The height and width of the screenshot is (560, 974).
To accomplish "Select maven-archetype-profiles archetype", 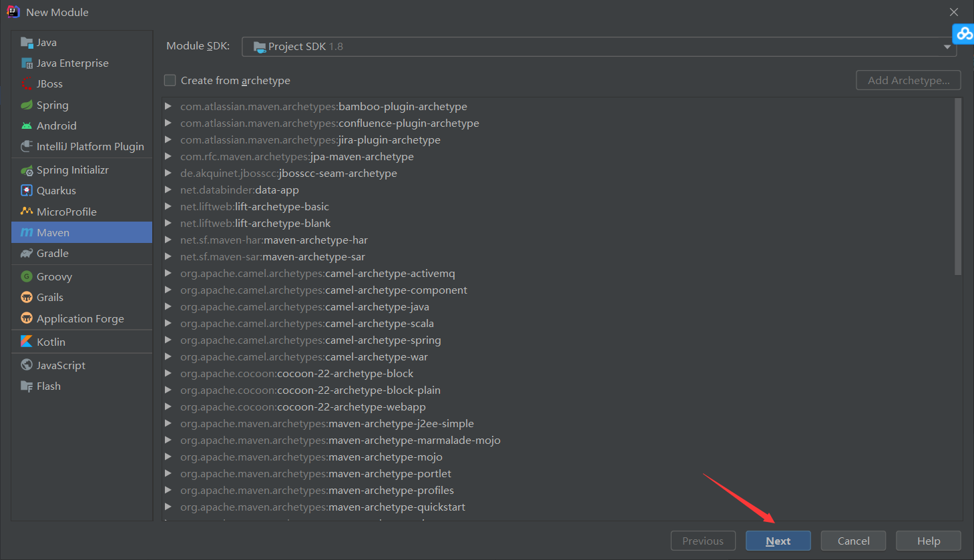I will coord(317,490).
